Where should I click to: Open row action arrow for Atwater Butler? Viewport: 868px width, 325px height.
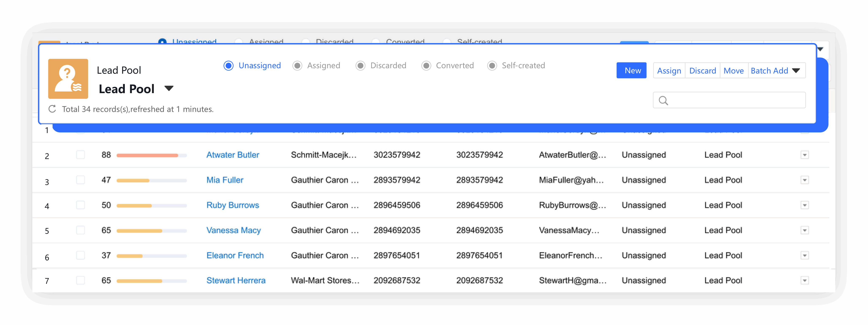[x=804, y=155]
